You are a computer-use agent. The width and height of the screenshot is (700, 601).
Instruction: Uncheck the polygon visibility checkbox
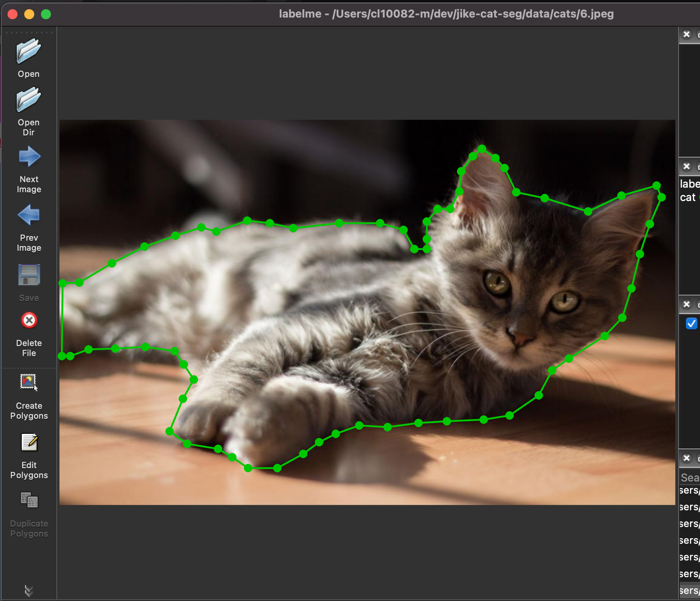pos(691,323)
